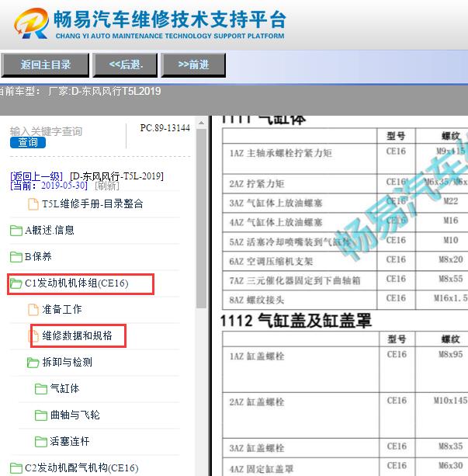Click document icon beside 维修数据和规格
468x476 pixels.
click(34, 335)
